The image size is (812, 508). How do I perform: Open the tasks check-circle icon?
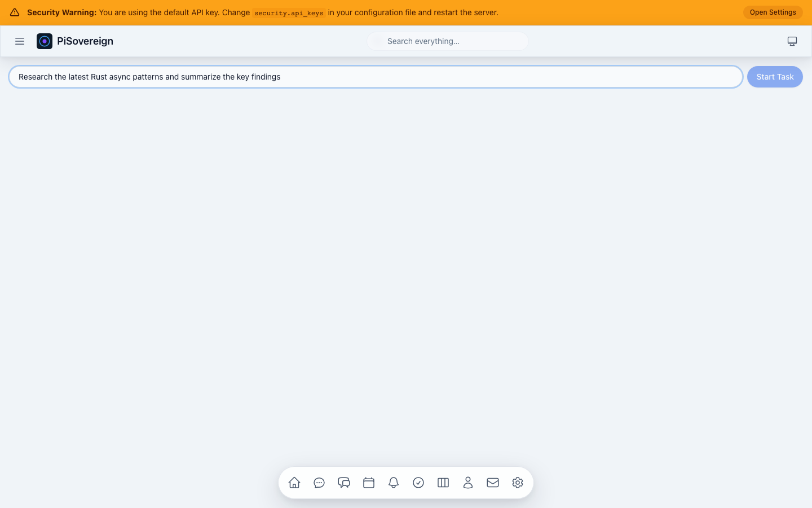(x=418, y=483)
